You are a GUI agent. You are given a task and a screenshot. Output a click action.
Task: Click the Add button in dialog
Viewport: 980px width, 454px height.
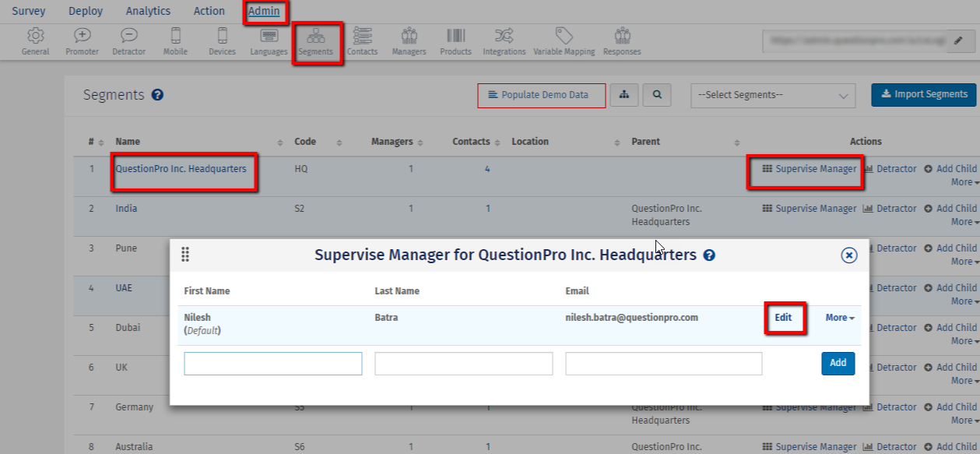click(838, 363)
